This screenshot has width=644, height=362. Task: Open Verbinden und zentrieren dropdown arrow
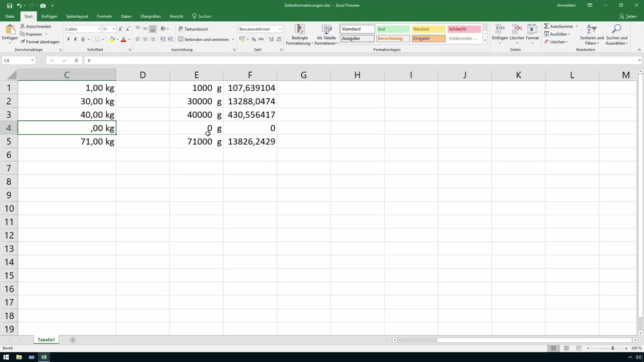pos(233,40)
